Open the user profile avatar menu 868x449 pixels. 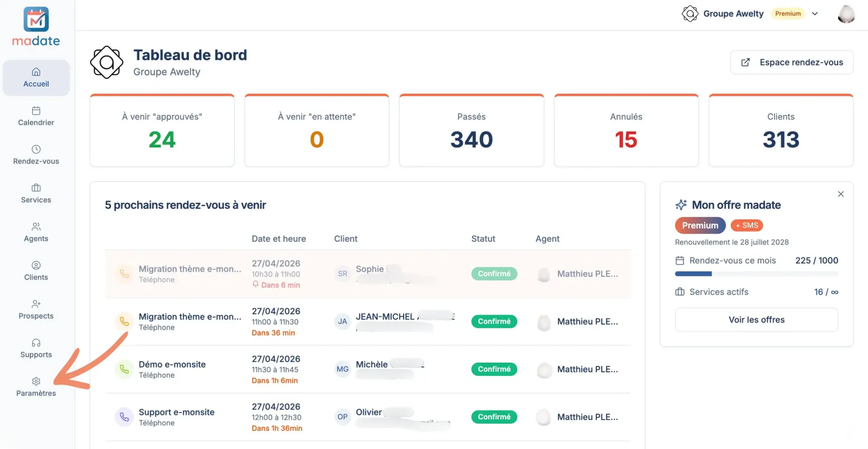[846, 14]
